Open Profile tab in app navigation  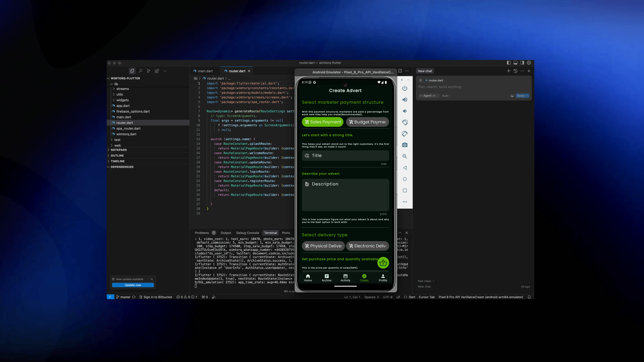coord(383,278)
